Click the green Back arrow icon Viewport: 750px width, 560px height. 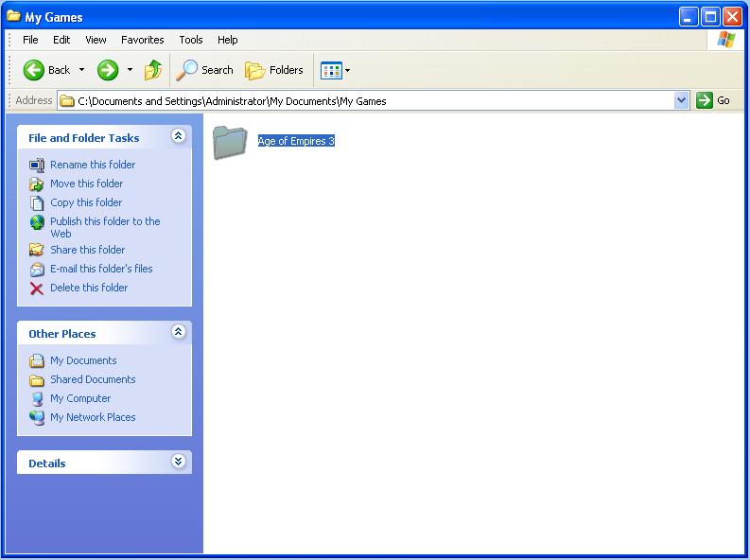click(33, 70)
